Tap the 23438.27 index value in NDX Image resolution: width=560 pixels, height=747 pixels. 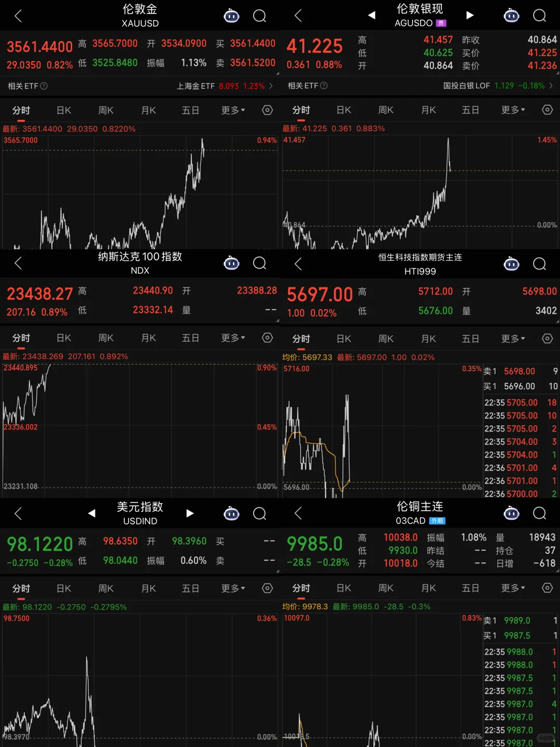pyautogui.click(x=40, y=294)
